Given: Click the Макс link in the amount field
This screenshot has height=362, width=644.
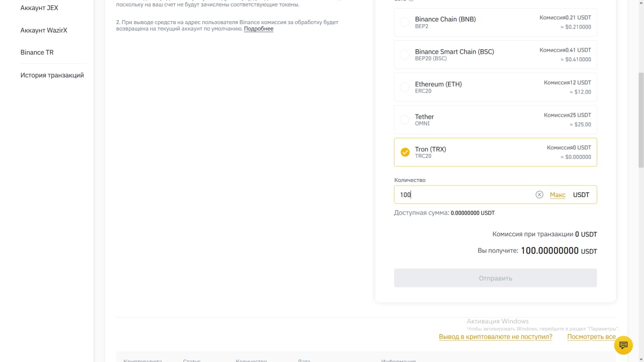Looking at the screenshot, I should click(557, 195).
